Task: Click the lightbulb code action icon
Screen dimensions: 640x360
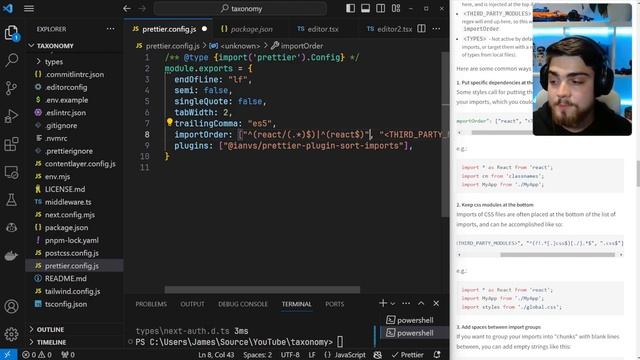Action: coord(169,122)
